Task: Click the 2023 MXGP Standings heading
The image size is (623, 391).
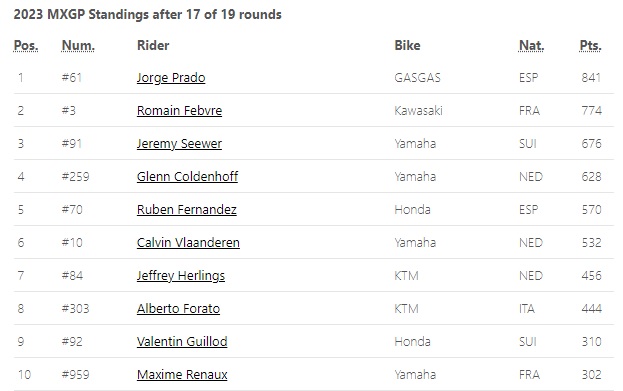Action: click(147, 14)
